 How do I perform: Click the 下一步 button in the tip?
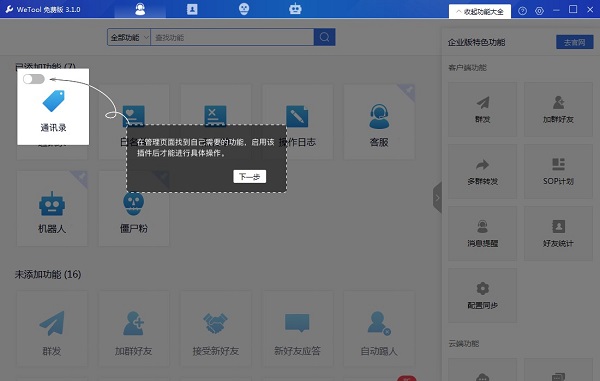pos(249,176)
